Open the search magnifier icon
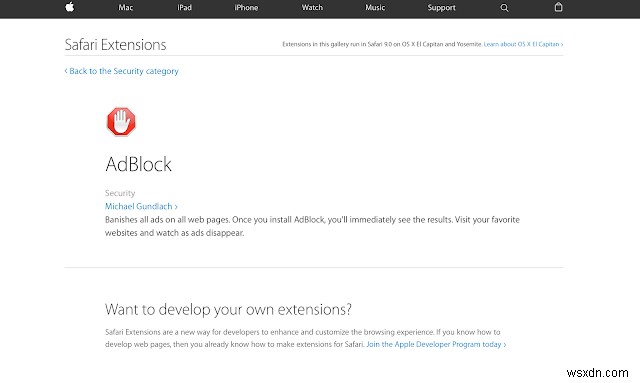Screen dimensions: 640x383 click(x=504, y=8)
